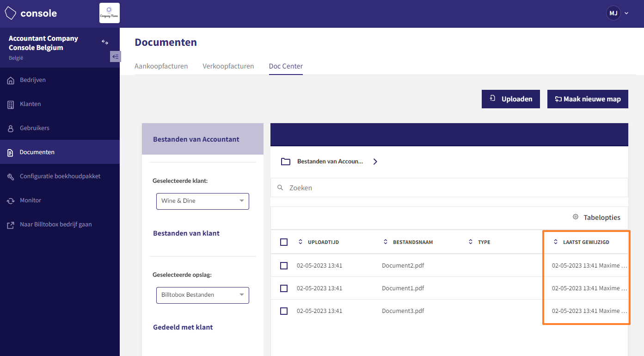The height and width of the screenshot is (356, 644).
Task: Open the Wine & Dine client dropdown
Action: (x=202, y=201)
